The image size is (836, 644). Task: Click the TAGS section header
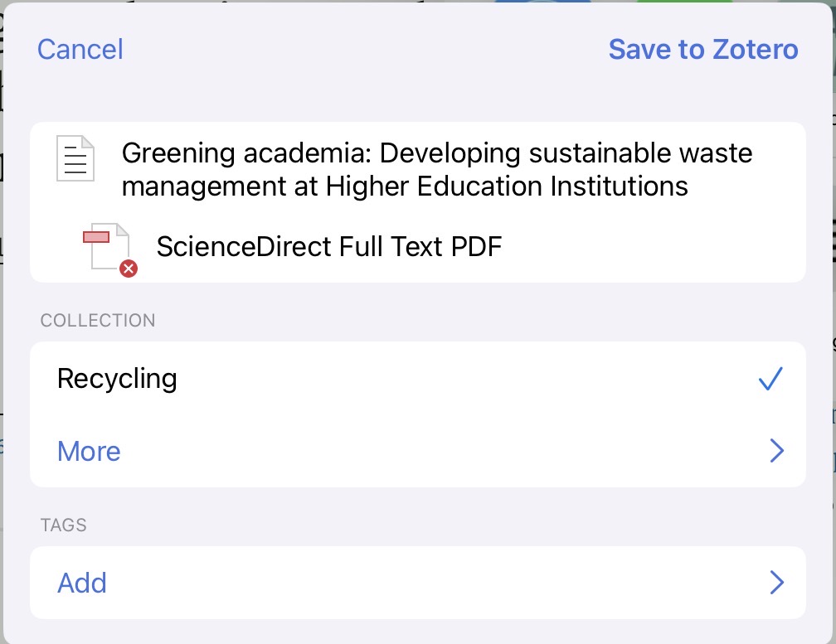64,525
